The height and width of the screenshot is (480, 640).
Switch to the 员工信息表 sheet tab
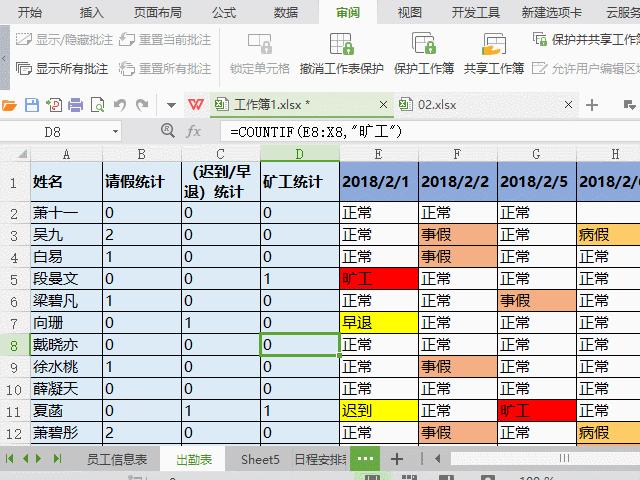tap(117, 459)
